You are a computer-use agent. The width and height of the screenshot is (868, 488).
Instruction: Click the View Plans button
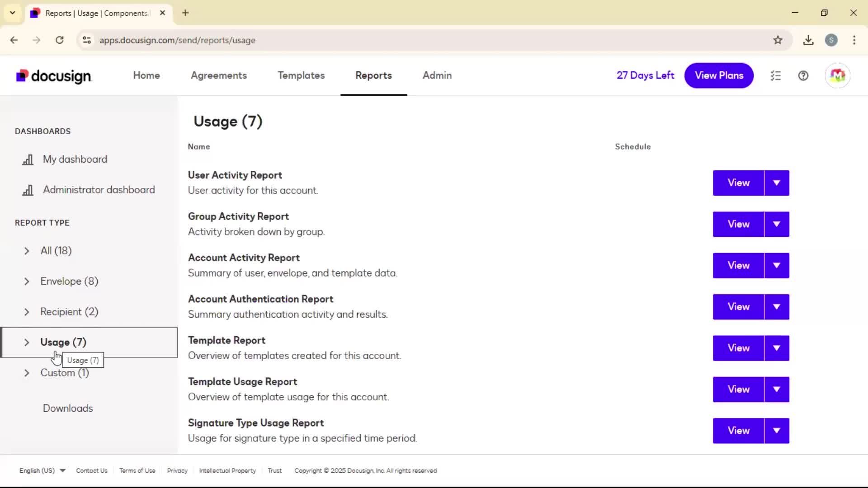tap(719, 75)
